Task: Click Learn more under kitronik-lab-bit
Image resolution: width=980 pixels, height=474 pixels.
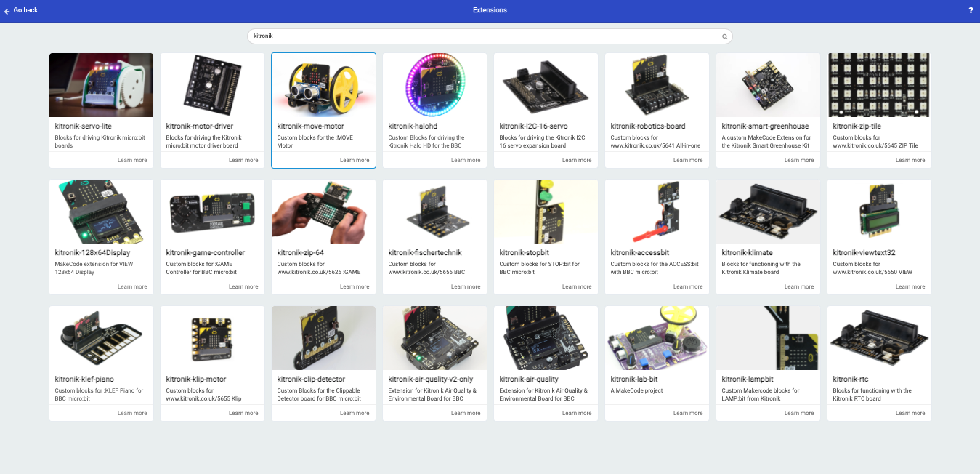Action: [688, 413]
